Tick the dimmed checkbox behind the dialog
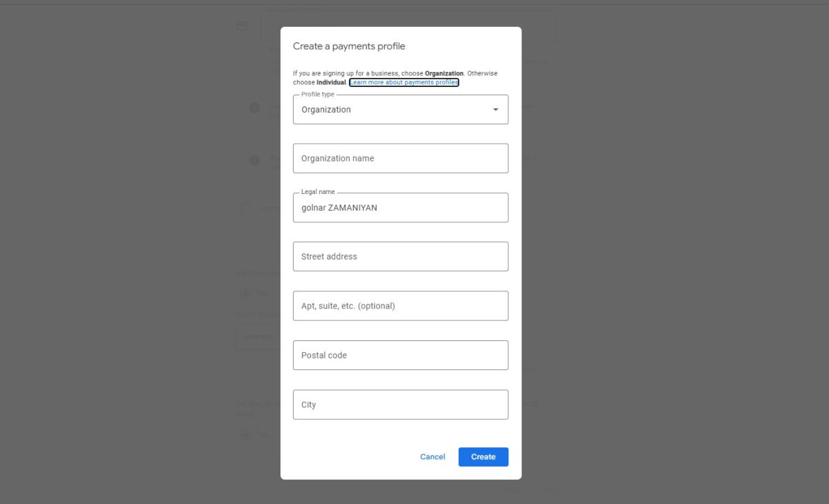Image resolution: width=829 pixels, height=504 pixels. tap(245, 208)
